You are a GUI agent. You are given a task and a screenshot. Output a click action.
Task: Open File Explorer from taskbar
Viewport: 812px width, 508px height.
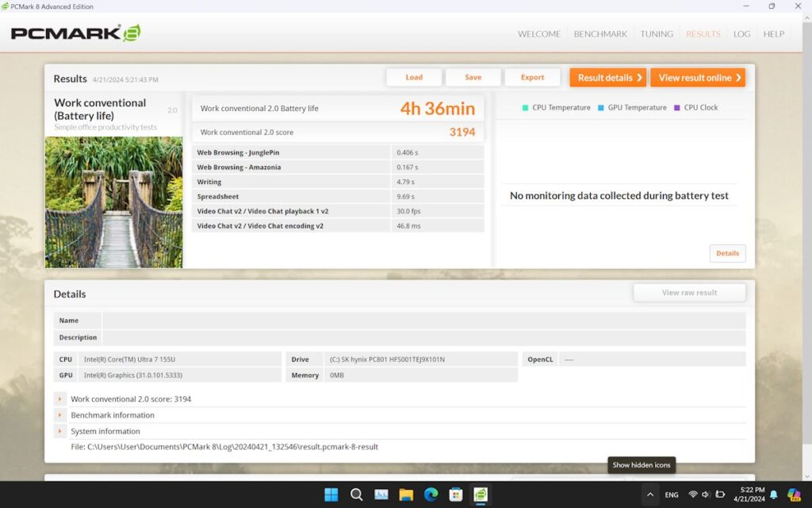406,495
